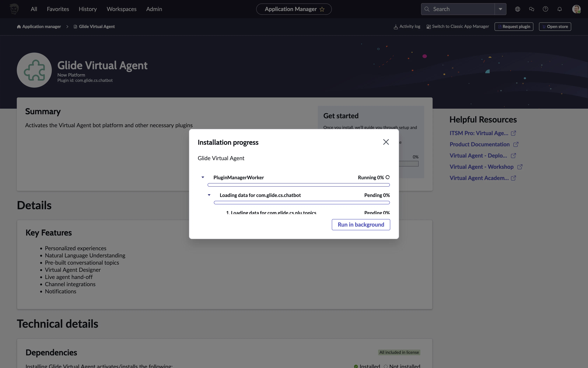Click 'Channel integrations' feature text

[70, 284]
